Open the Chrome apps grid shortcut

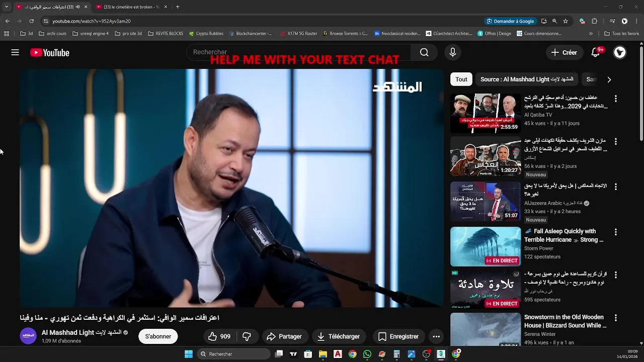coord(7,34)
